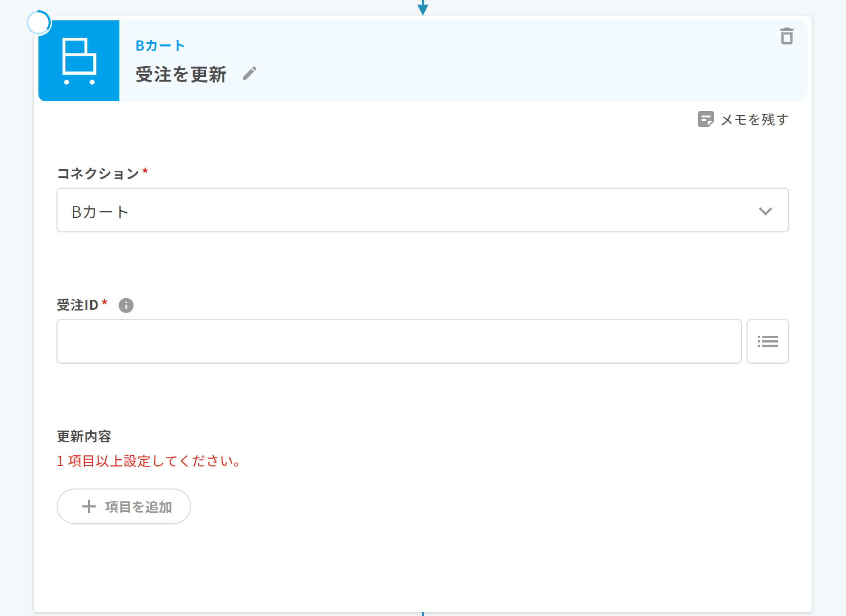Expand the コネクション dropdown chevron

[x=765, y=211]
